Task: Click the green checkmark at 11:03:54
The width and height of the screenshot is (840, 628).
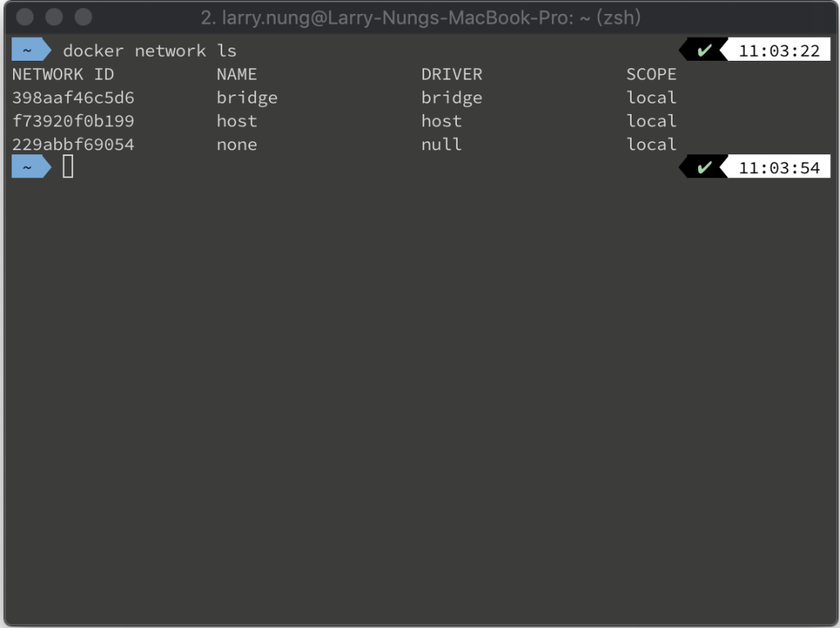Action: (704, 167)
